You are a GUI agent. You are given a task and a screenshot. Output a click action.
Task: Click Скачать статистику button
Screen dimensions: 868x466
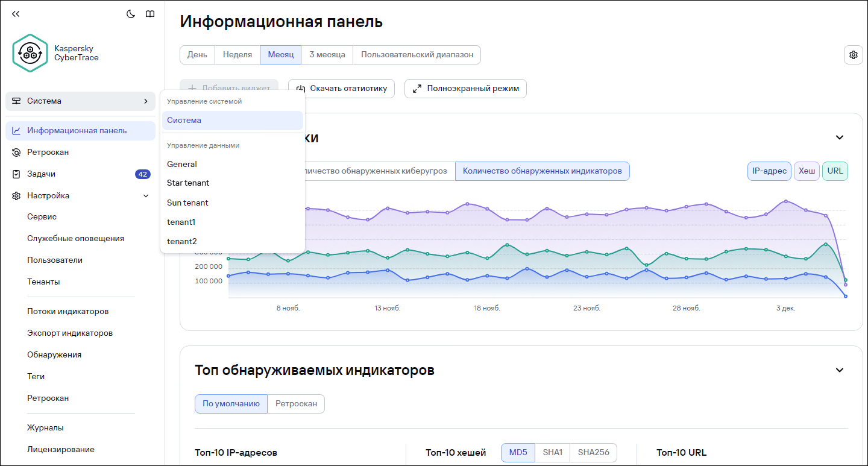341,89
